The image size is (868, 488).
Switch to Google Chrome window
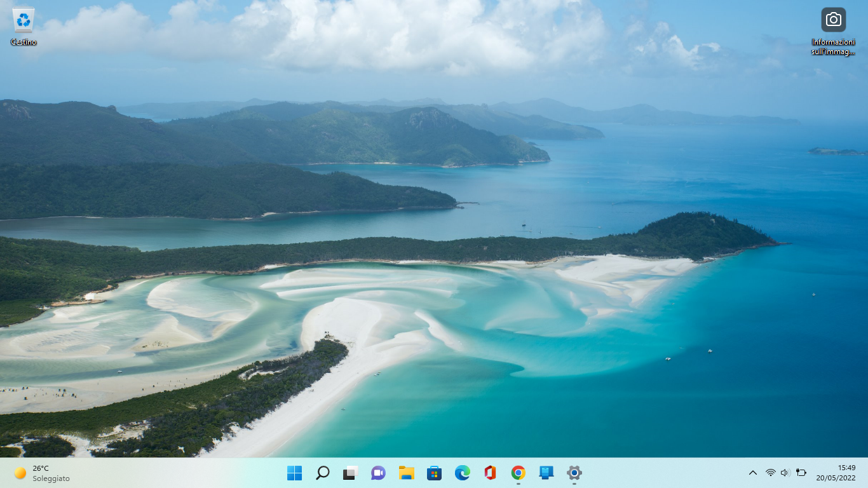click(519, 473)
